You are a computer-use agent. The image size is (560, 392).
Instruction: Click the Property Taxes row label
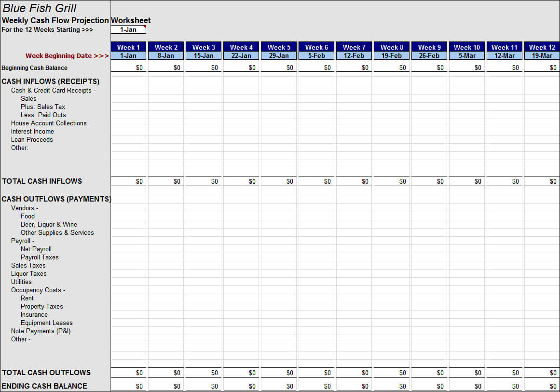pyautogui.click(x=42, y=306)
